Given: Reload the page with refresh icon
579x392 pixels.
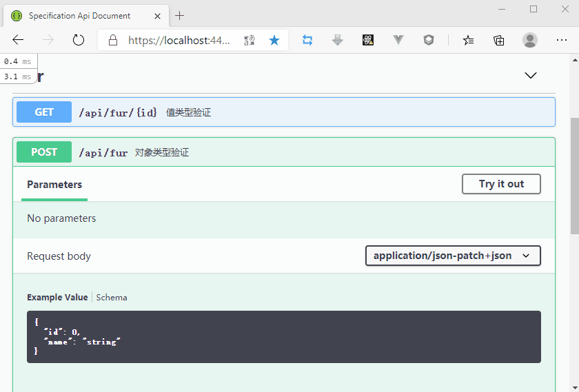Looking at the screenshot, I should pos(79,40).
